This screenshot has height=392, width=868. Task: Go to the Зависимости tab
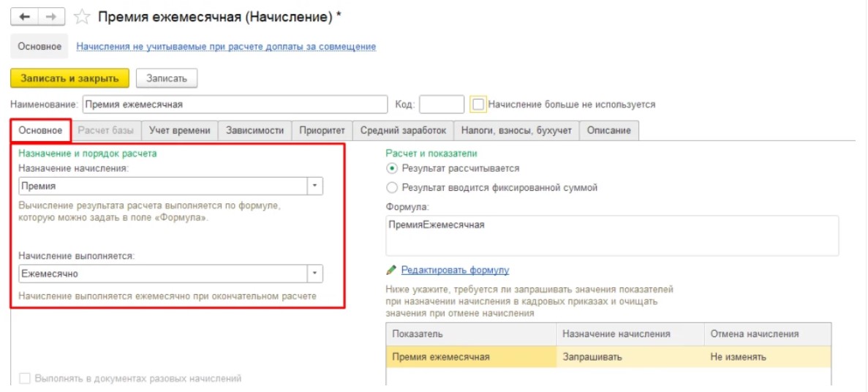(254, 131)
